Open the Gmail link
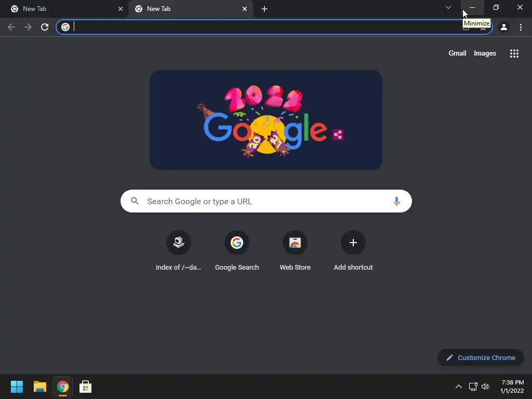Image resolution: width=532 pixels, height=399 pixels. (457, 54)
